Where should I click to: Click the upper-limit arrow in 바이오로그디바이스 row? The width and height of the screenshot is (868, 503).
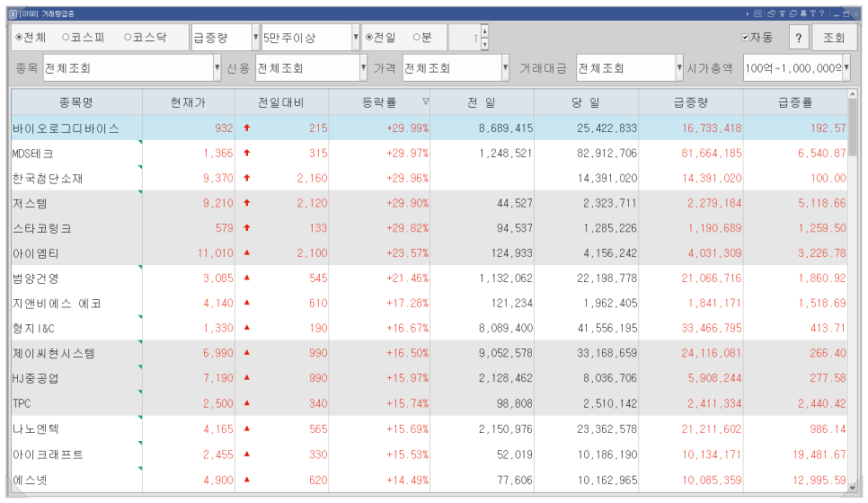pyautogui.click(x=247, y=128)
